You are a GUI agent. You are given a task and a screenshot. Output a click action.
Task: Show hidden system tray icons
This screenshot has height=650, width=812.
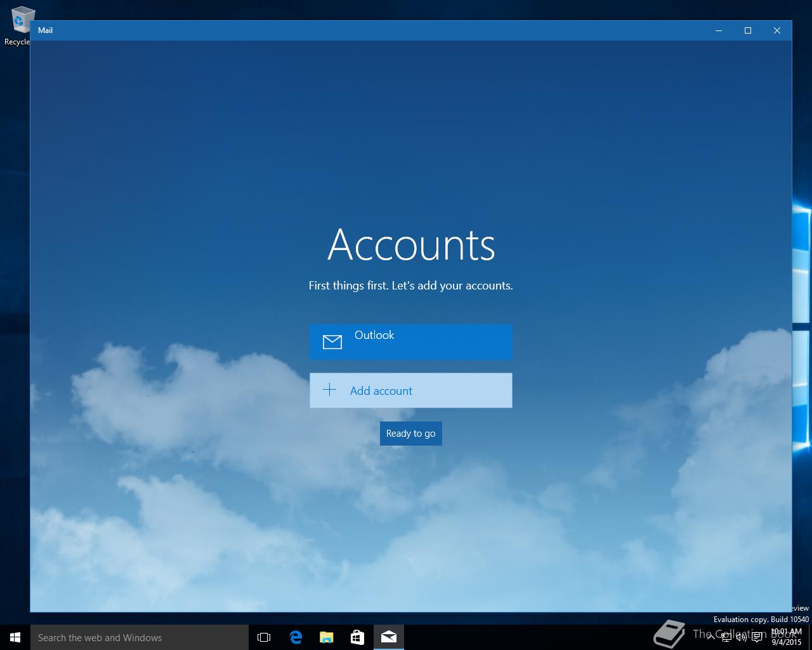710,637
